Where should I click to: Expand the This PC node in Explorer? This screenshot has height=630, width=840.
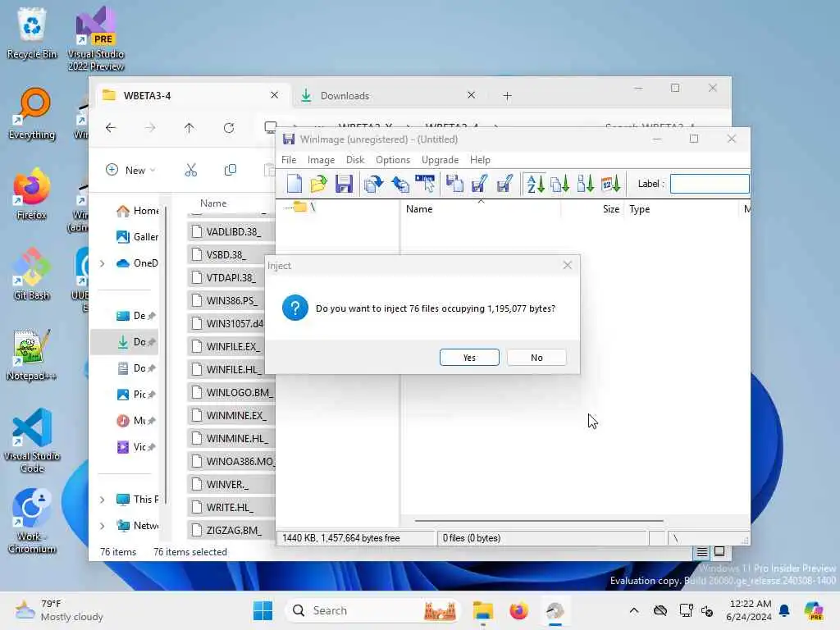(102, 500)
